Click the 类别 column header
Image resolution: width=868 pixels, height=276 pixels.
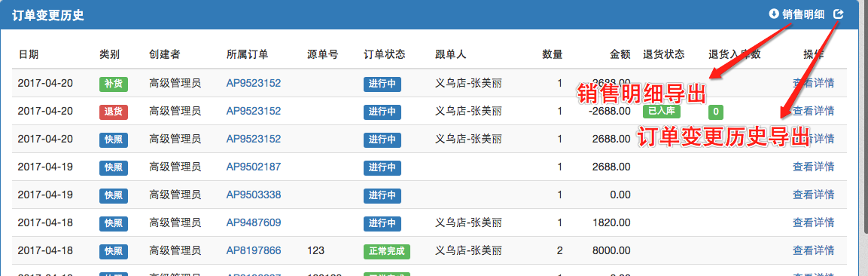tap(110, 54)
